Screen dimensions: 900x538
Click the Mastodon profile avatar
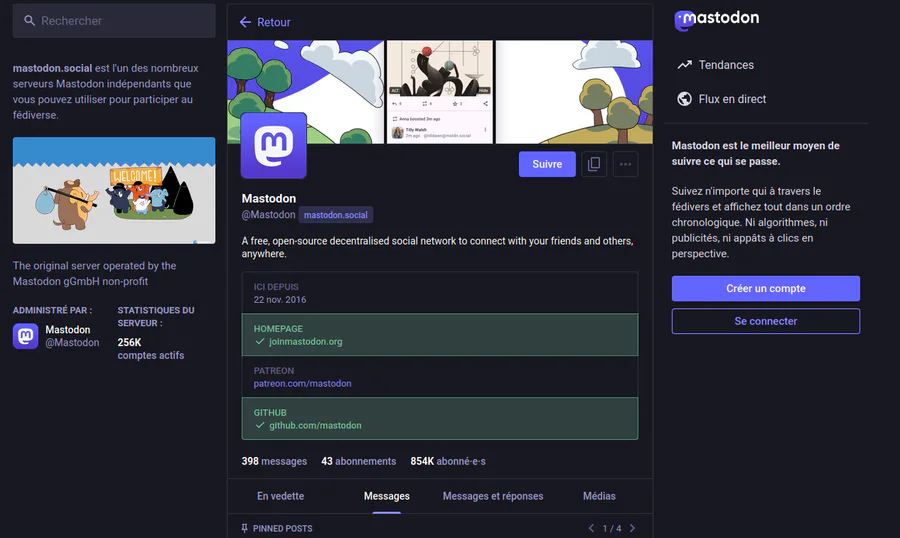click(x=273, y=145)
